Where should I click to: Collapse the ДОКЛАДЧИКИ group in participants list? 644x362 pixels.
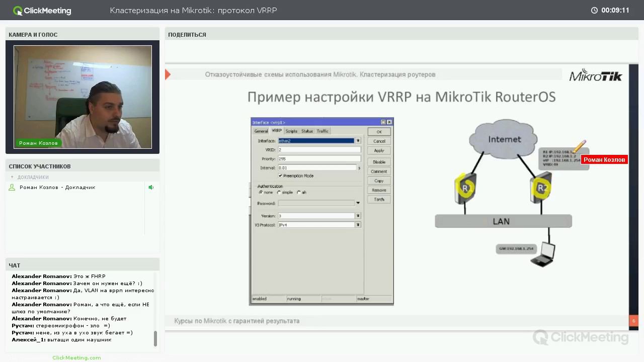(x=13, y=177)
